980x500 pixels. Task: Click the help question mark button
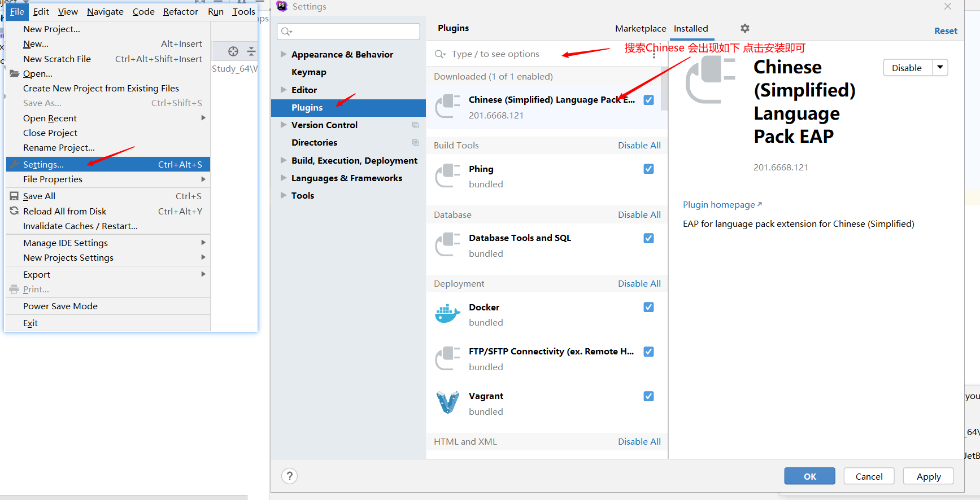pos(289,476)
